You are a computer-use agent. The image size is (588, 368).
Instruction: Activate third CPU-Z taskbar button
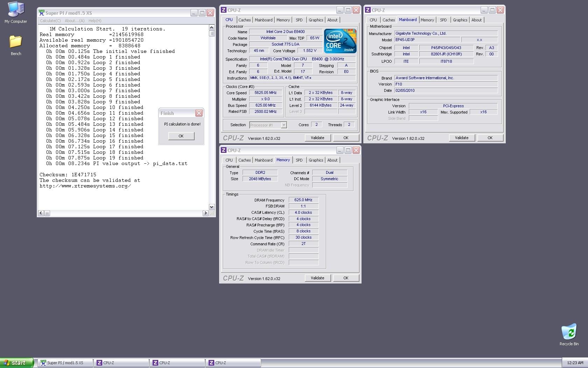tap(233, 363)
